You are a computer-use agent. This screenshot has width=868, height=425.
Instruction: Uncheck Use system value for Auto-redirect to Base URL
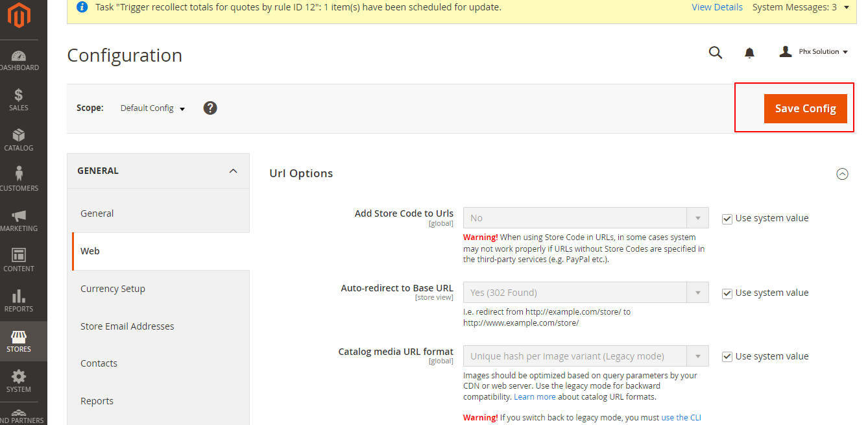point(727,293)
